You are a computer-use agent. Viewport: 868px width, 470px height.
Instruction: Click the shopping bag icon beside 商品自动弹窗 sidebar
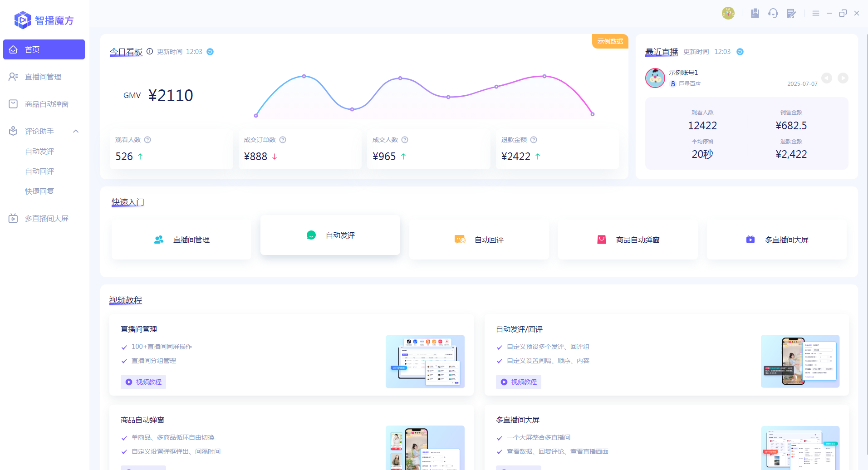[13, 104]
